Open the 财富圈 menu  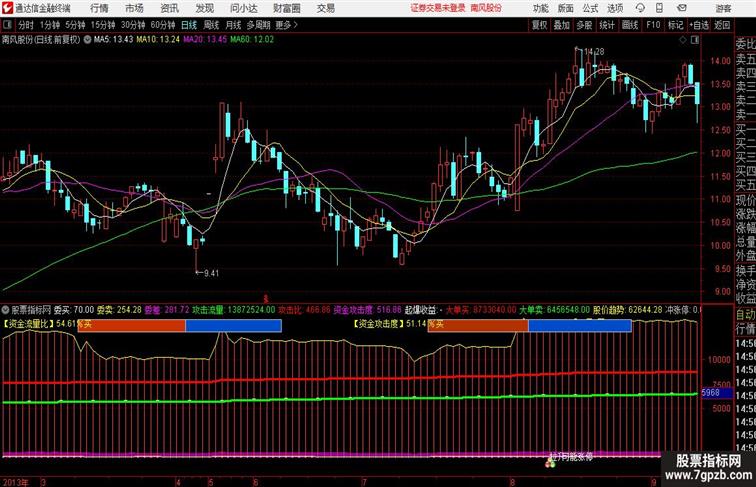pos(286,8)
